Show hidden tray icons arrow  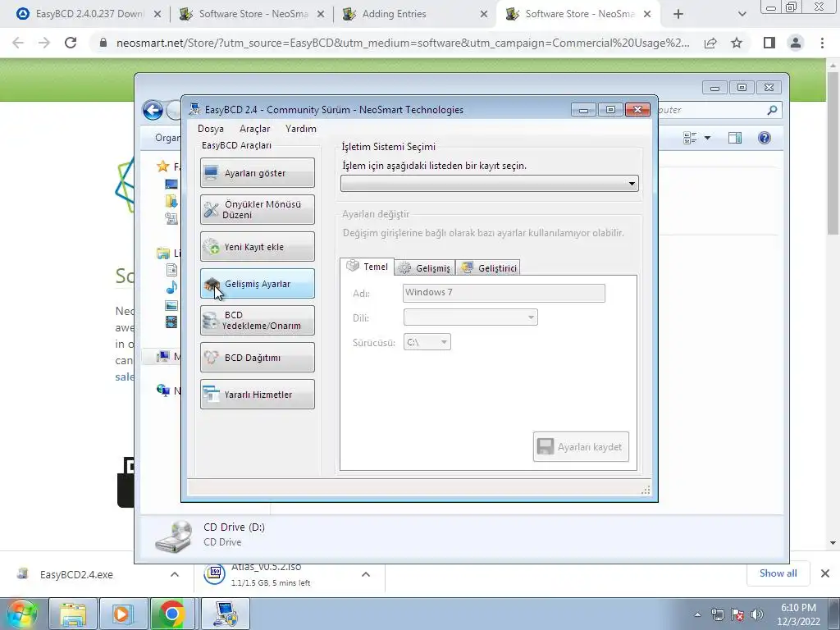pos(697,614)
